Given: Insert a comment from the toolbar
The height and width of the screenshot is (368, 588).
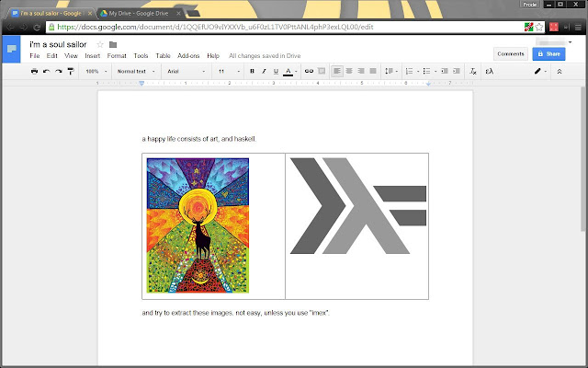Looking at the screenshot, I should tap(322, 71).
